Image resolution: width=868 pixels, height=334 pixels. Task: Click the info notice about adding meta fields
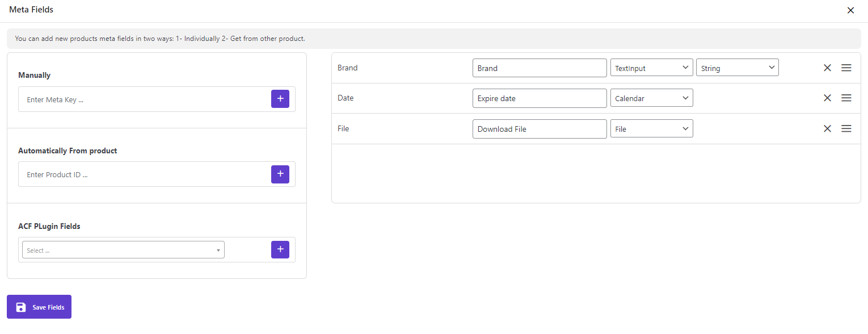pyautogui.click(x=433, y=39)
